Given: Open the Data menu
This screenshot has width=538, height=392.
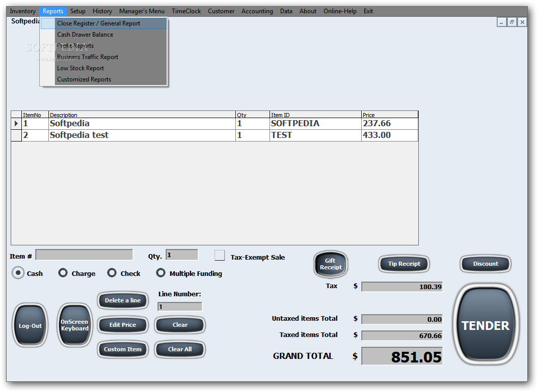Looking at the screenshot, I should point(286,11).
